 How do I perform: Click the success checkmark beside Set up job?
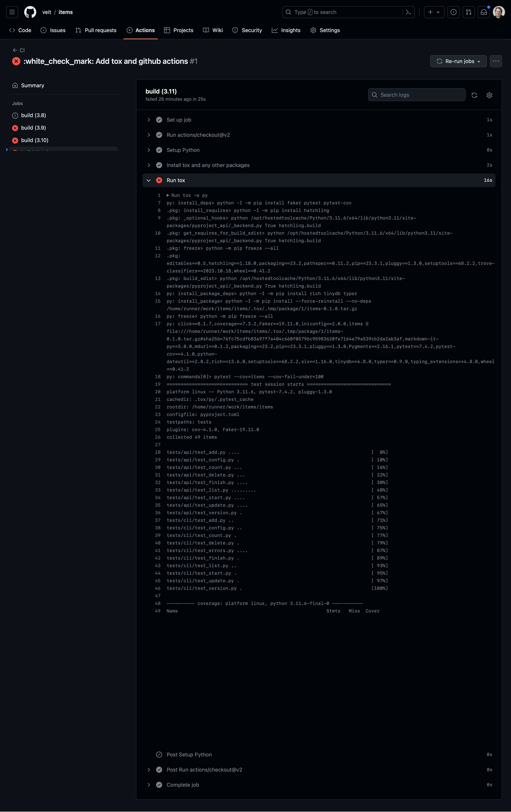click(x=159, y=120)
